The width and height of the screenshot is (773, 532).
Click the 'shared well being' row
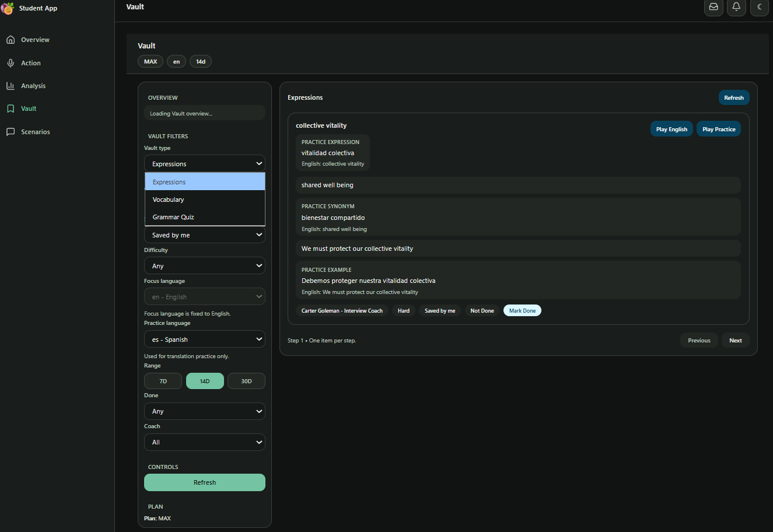pyautogui.click(x=518, y=185)
